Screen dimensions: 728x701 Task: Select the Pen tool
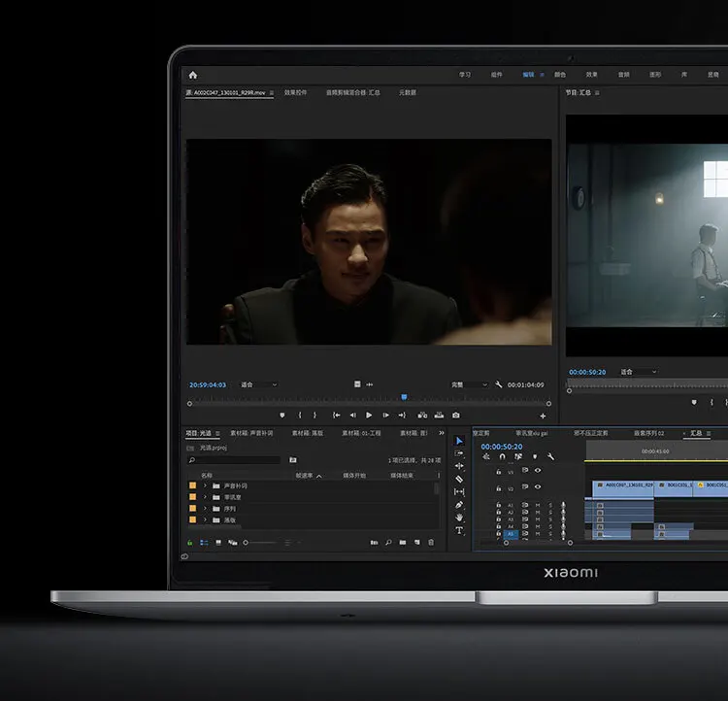pos(459,505)
